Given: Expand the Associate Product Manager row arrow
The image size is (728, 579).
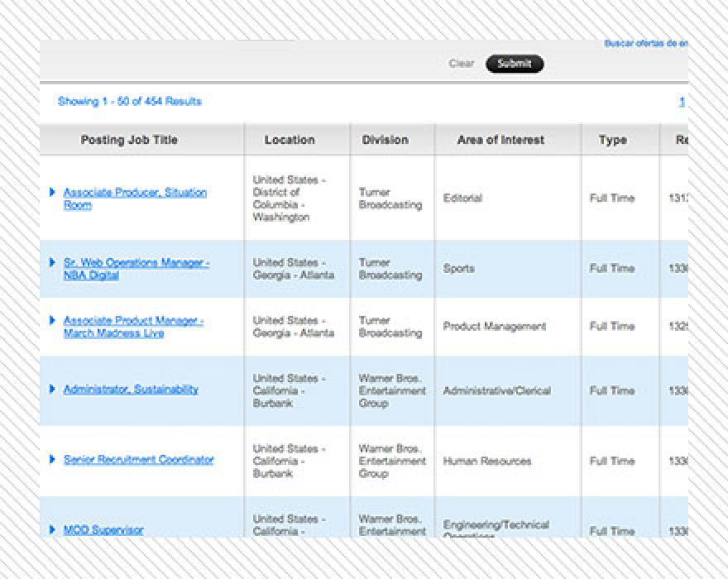Looking at the screenshot, I should (x=52, y=320).
